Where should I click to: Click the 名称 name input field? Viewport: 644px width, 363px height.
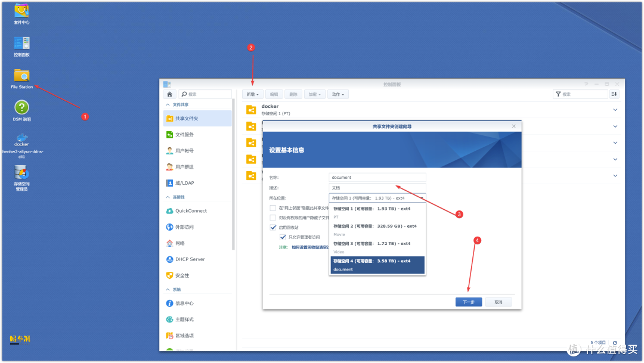coord(377,177)
